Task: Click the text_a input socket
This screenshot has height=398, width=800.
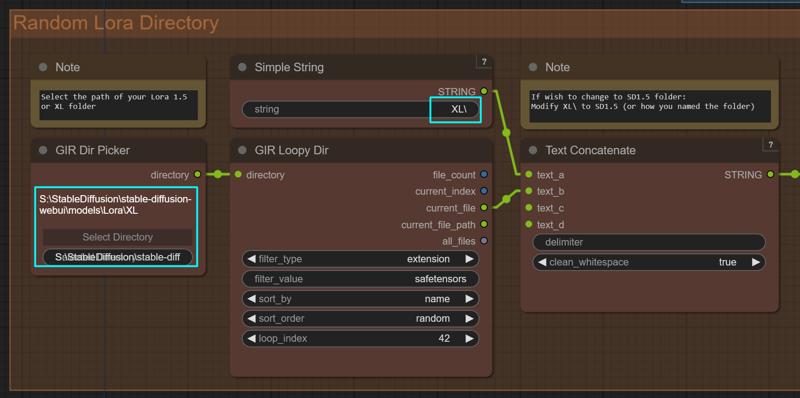Action: coord(529,175)
